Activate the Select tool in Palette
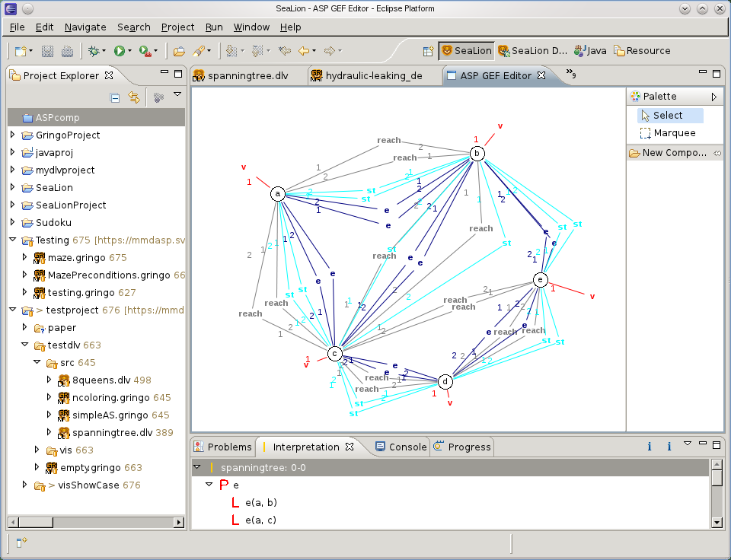The image size is (731, 560). (x=669, y=116)
